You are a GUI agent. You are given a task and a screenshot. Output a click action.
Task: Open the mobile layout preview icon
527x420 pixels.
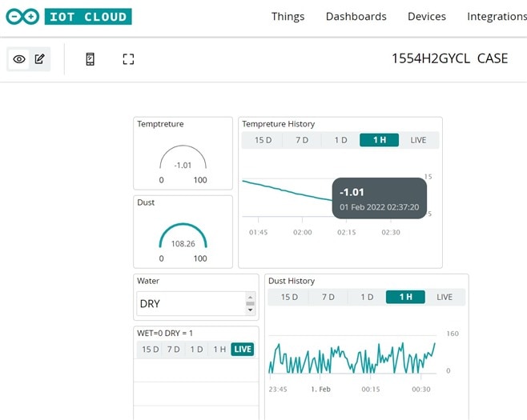click(90, 59)
